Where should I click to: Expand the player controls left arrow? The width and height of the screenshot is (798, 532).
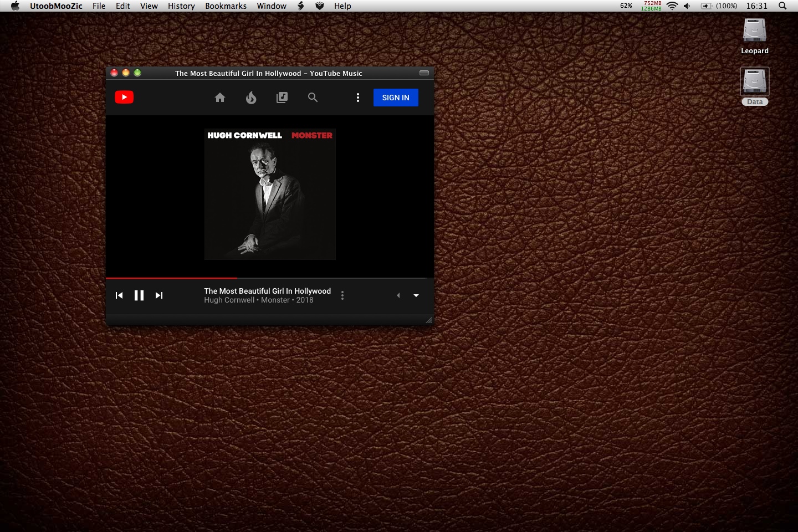coord(398,295)
